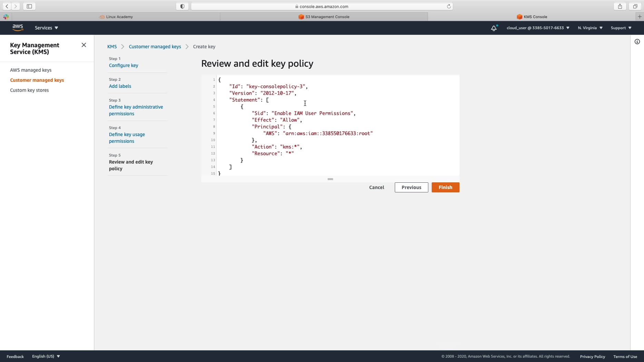Open the privacy shield icon
644x362 pixels.
point(182,6)
